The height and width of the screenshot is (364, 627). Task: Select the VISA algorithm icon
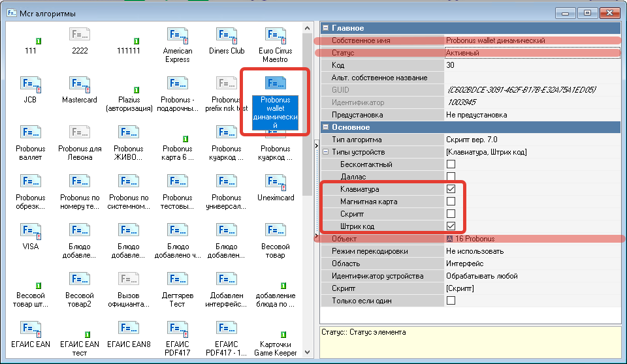click(x=30, y=232)
